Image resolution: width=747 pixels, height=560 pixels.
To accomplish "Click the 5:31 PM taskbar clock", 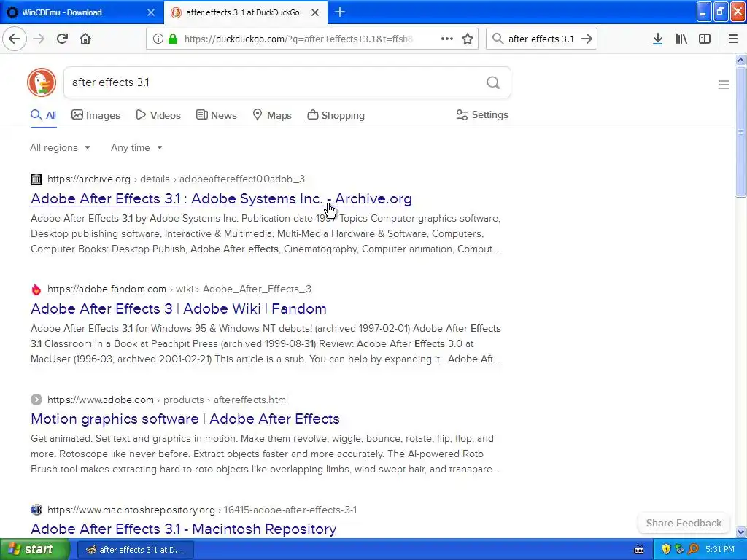I will [719, 549].
